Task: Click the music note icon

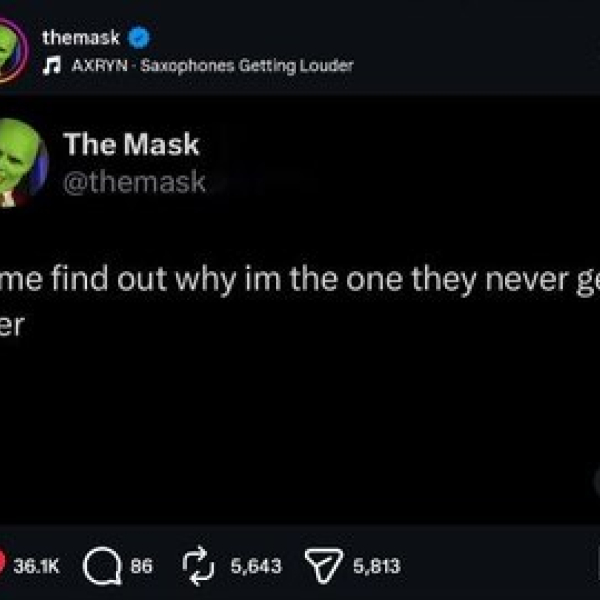Action: click(52, 65)
